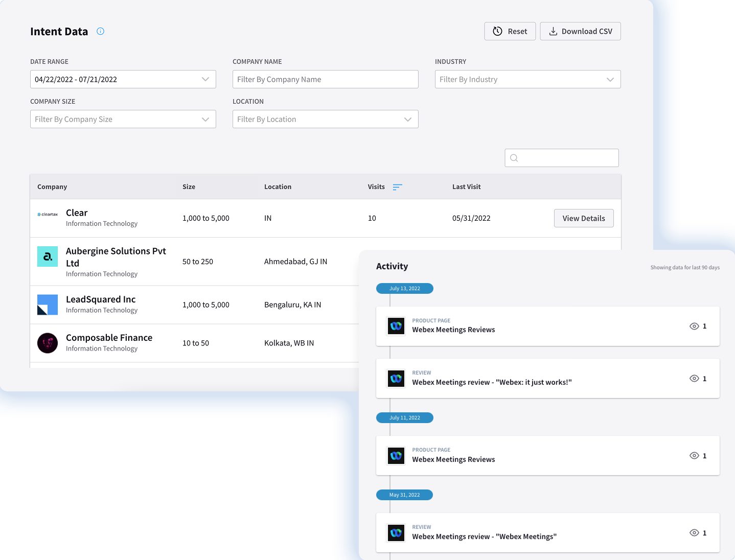Open the Date Range dropdown
735x560 pixels.
pos(123,79)
